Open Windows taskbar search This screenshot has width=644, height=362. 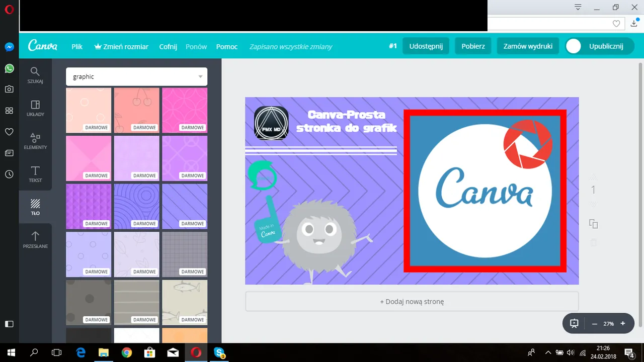point(34,352)
